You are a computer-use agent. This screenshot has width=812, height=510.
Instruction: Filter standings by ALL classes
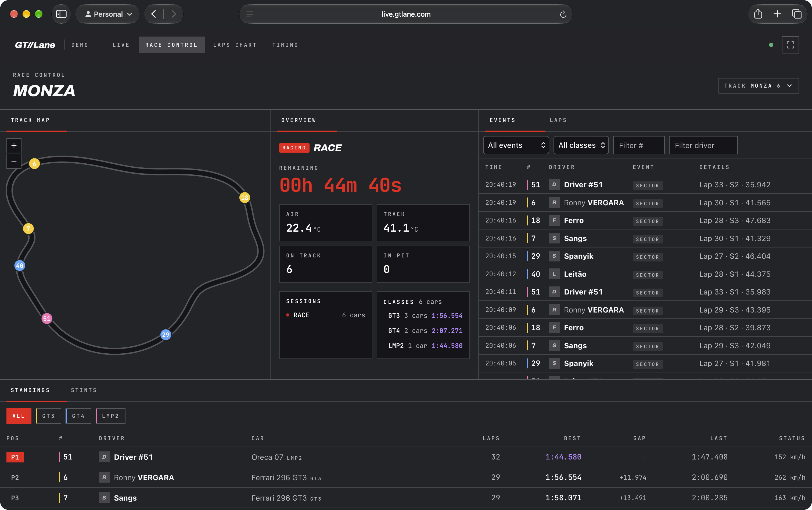click(x=19, y=416)
